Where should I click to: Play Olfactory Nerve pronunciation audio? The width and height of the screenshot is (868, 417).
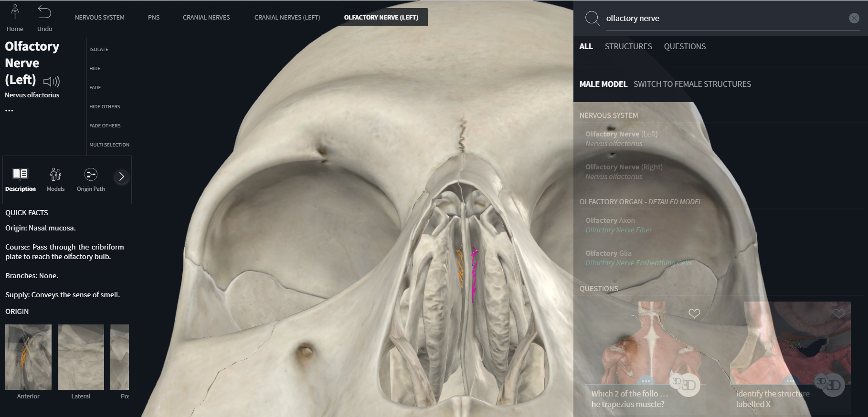(x=52, y=81)
